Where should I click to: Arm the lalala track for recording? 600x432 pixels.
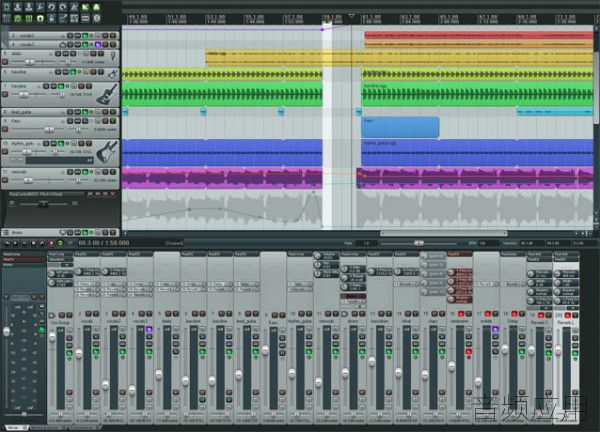5,62
